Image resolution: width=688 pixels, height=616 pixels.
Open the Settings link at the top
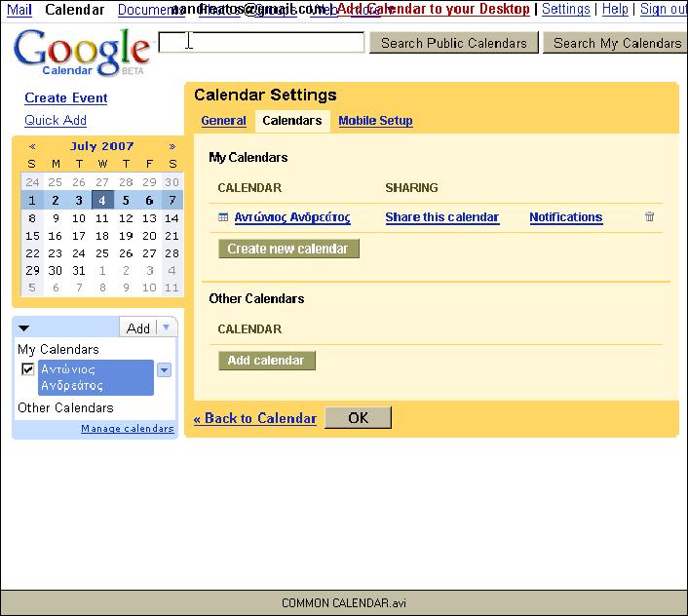pyautogui.click(x=566, y=9)
